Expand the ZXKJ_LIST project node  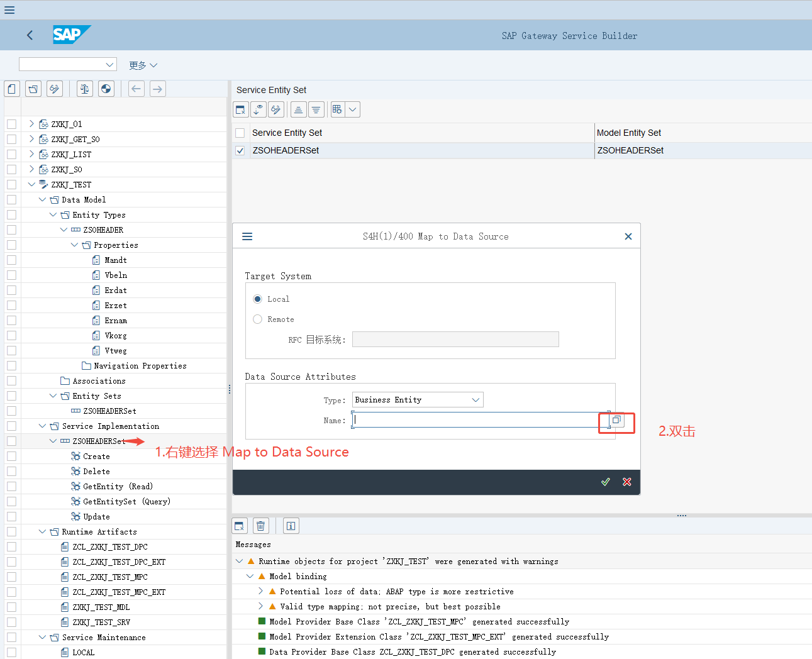click(x=31, y=154)
